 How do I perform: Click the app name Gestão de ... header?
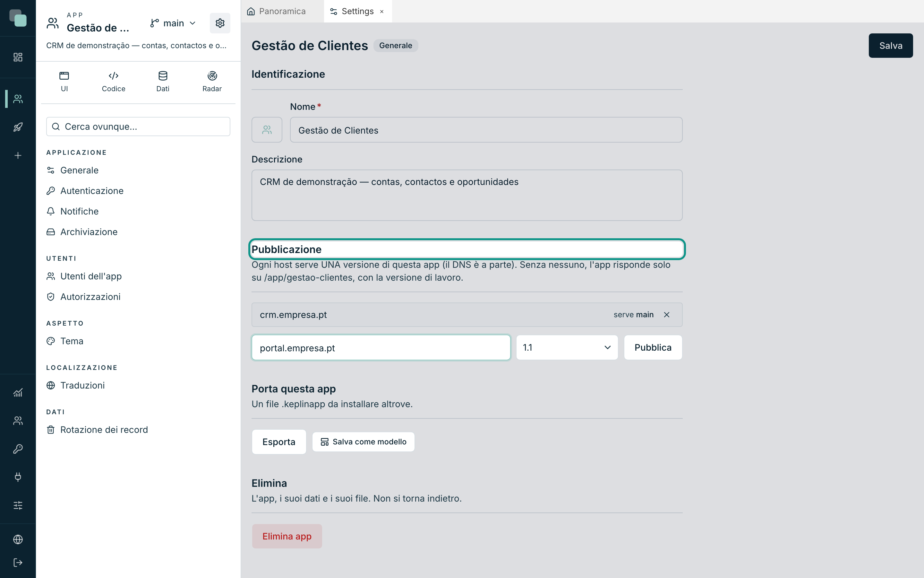98,28
